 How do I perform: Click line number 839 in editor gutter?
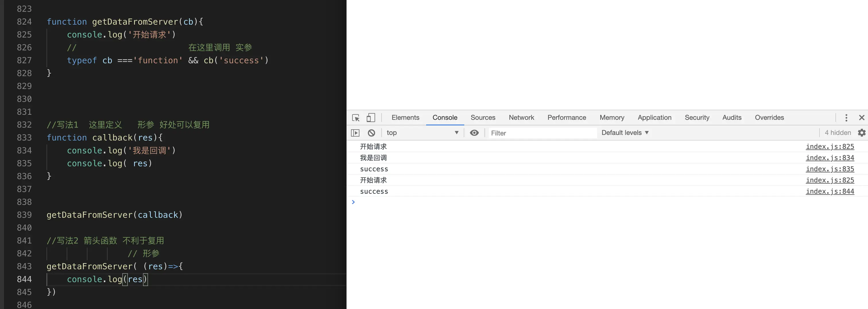pyautogui.click(x=24, y=215)
